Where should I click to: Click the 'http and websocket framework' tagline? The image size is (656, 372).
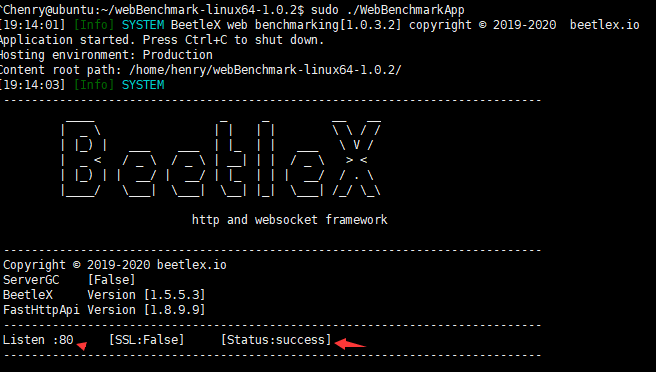tap(290, 220)
